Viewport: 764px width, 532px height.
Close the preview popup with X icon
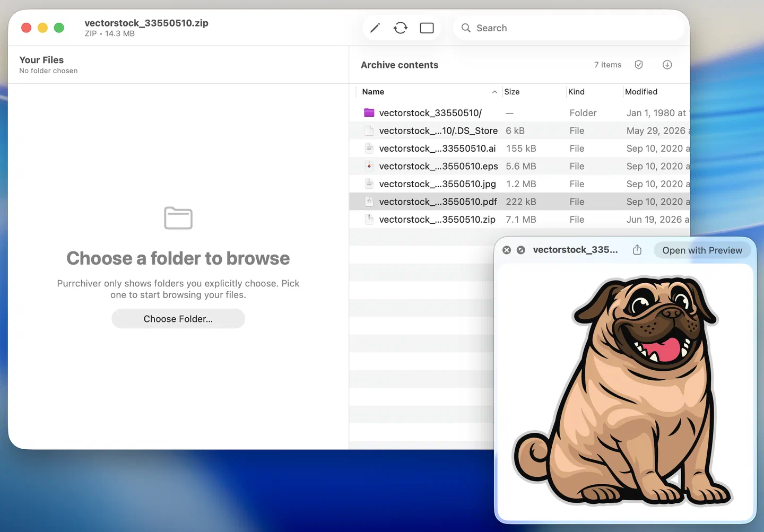pyautogui.click(x=507, y=250)
